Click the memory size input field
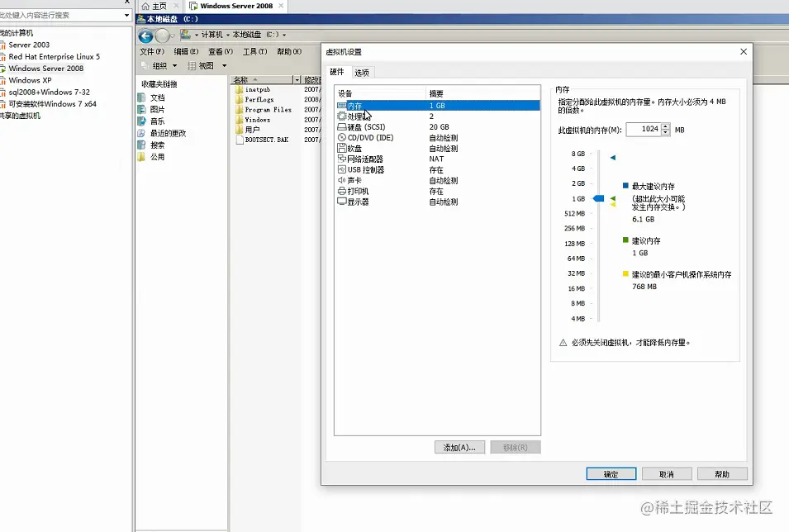 [643, 130]
